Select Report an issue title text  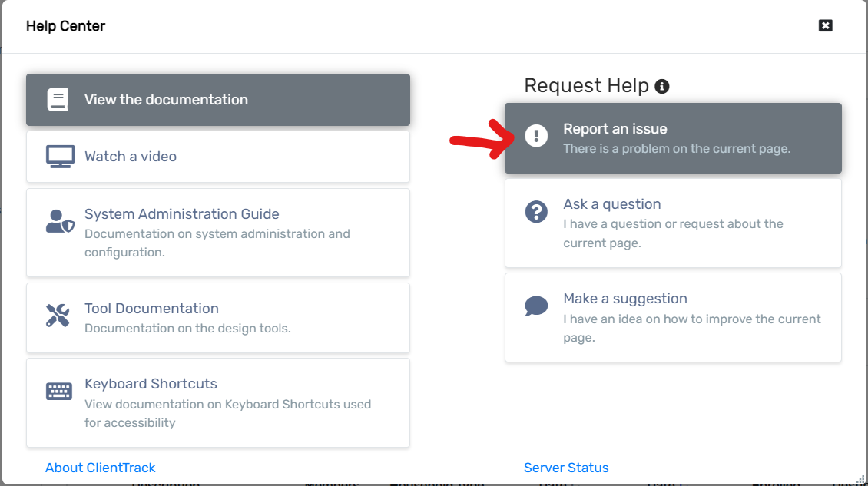[615, 129]
